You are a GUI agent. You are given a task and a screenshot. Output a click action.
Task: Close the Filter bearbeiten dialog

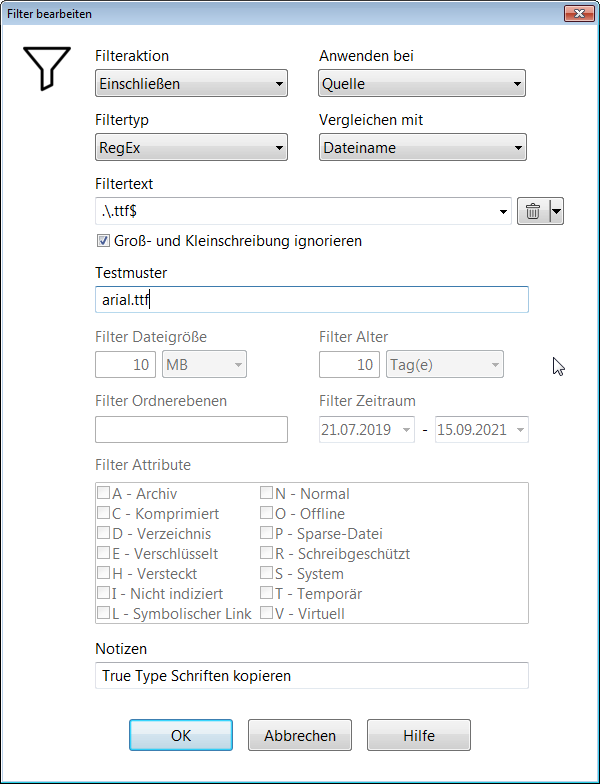click(577, 13)
